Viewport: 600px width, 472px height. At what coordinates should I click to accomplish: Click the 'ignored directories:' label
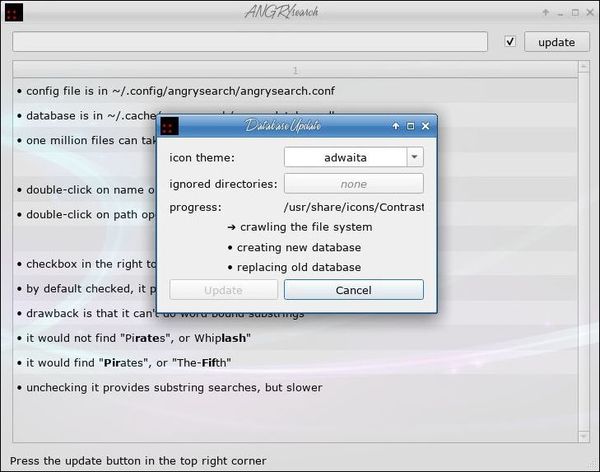pyautogui.click(x=223, y=184)
